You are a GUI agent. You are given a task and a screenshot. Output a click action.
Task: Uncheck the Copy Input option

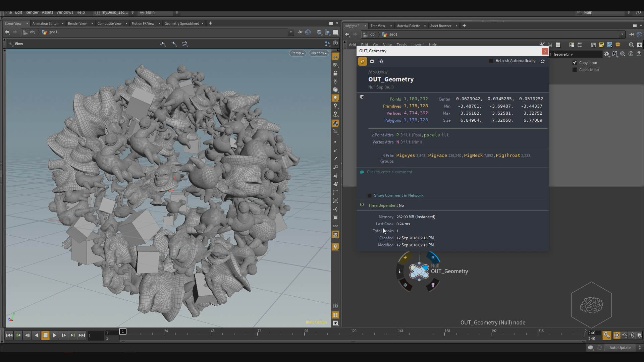pos(575,63)
